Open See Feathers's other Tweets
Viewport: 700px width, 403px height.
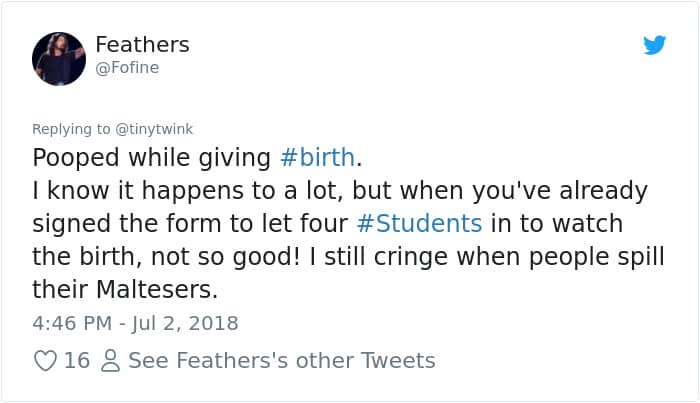coord(282,360)
